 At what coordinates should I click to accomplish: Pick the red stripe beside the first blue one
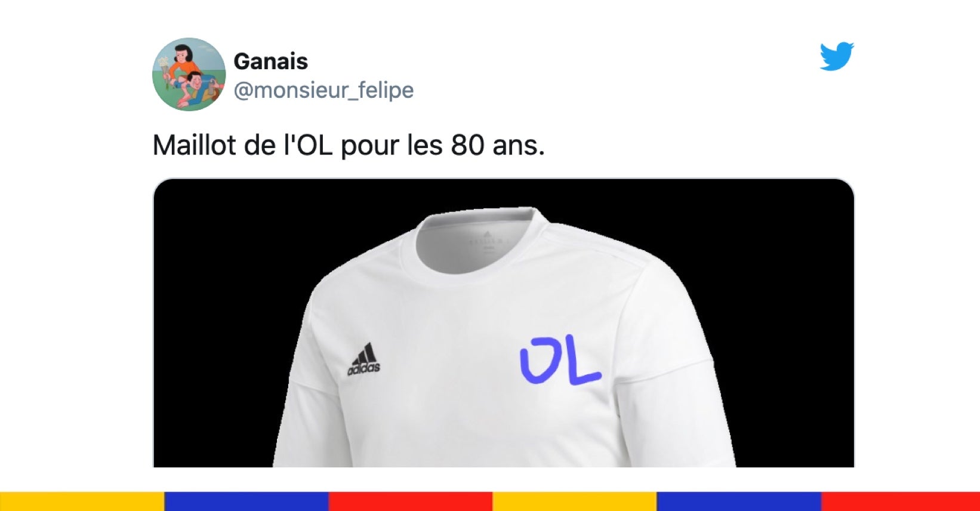pos(410,501)
